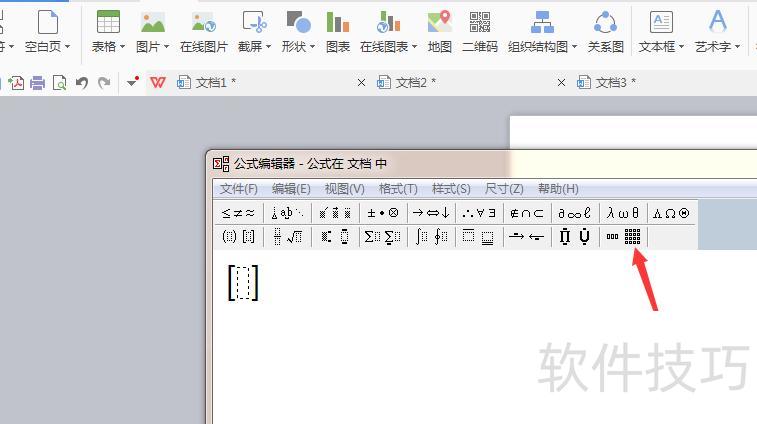Expand the 图片 dropdown arrow
Viewport: 757px width, 424px height.
coord(167,47)
